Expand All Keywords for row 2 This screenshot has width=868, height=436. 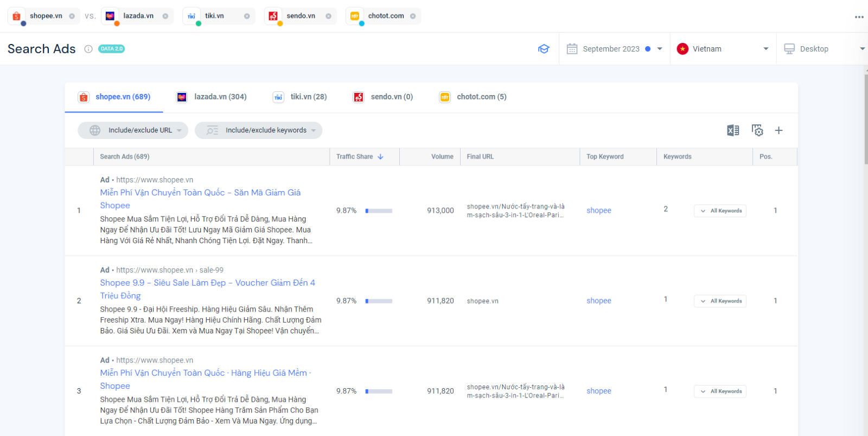[x=720, y=301]
